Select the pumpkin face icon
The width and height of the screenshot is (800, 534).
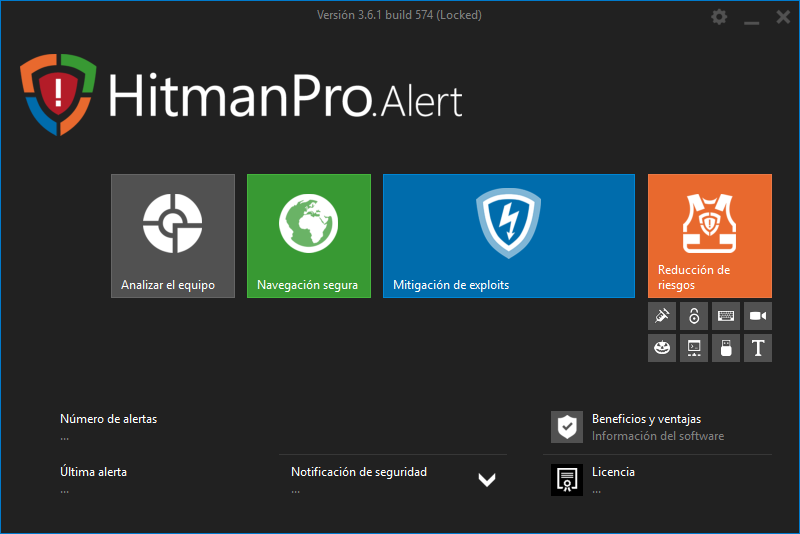662,348
